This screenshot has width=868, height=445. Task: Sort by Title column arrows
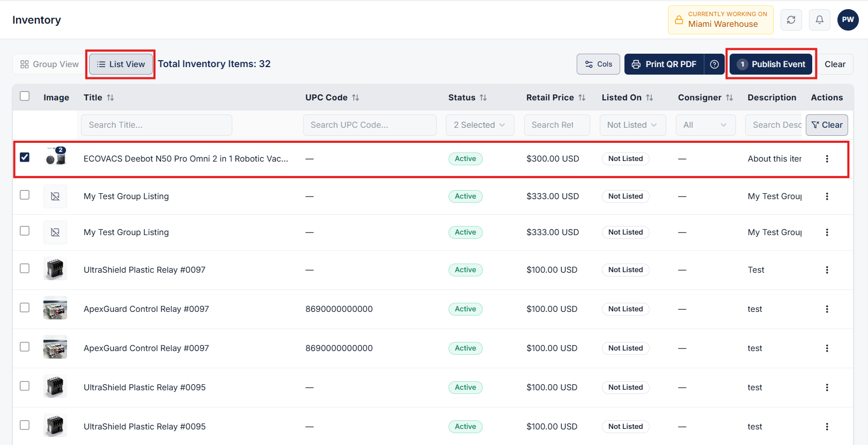(x=111, y=98)
